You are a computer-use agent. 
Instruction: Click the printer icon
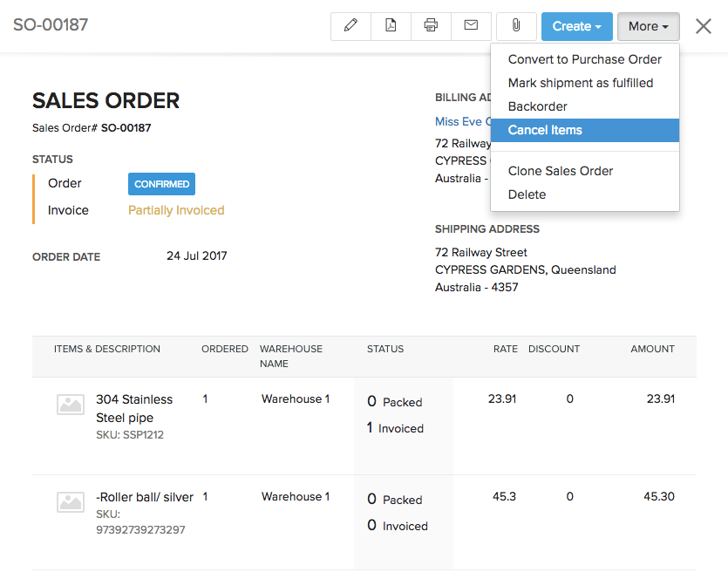pyautogui.click(x=431, y=26)
